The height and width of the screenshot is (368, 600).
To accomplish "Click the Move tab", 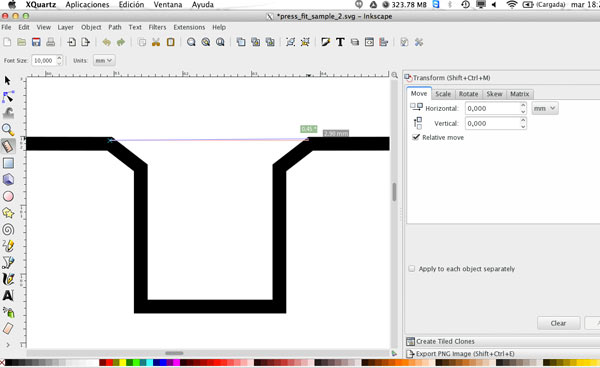I will 419,93.
